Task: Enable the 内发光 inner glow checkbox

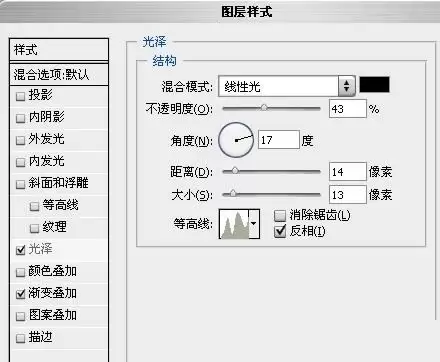Action: coord(20,162)
